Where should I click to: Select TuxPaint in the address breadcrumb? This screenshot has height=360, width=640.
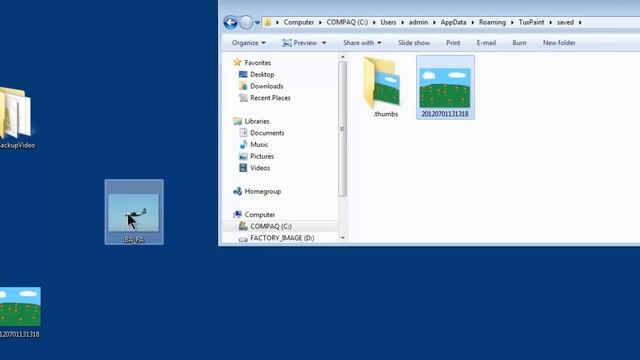[x=531, y=22]
